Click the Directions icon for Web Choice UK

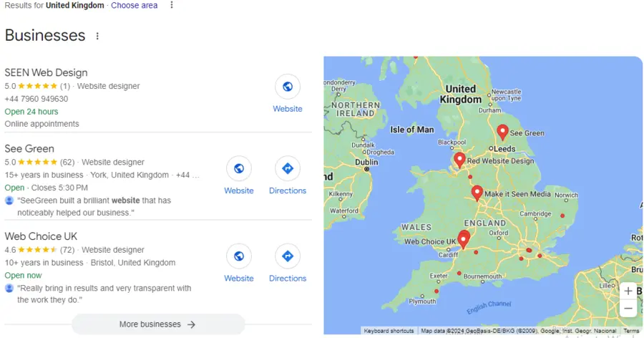(x=288, y=256)
